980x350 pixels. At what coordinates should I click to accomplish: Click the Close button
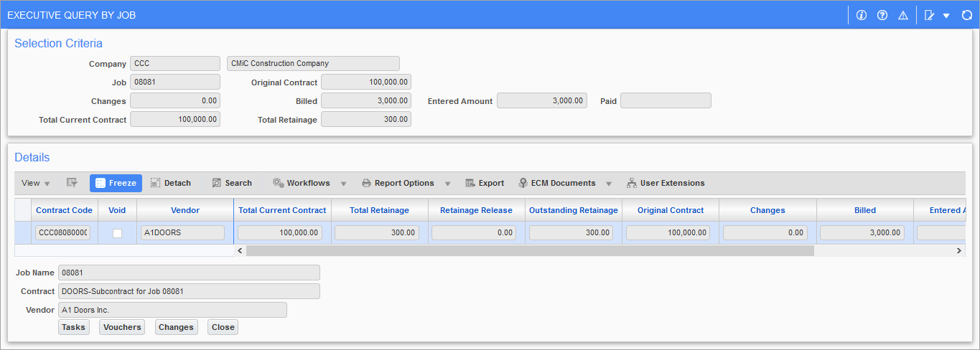click(223, 327)
